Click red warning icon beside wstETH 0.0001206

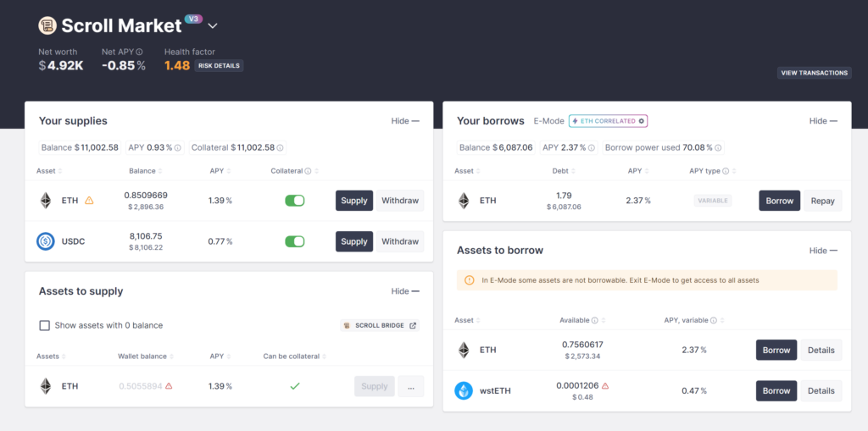click(605, 386)
